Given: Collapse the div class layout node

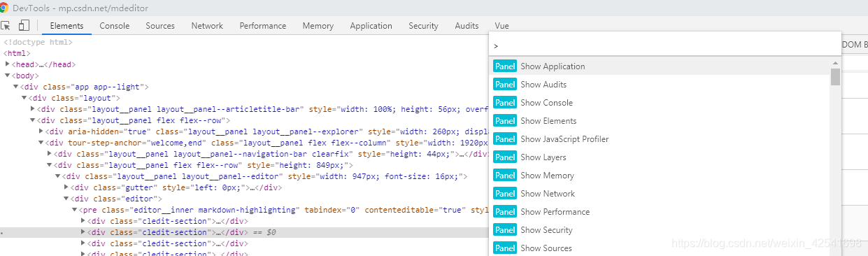Looking at the screenshot, I should click(x=24, y=98).
